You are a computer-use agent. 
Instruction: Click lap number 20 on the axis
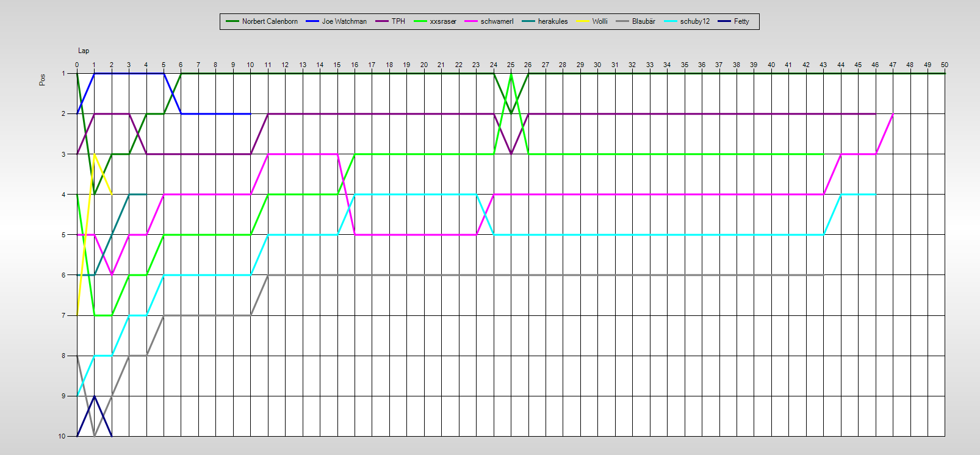click(424, 65)
